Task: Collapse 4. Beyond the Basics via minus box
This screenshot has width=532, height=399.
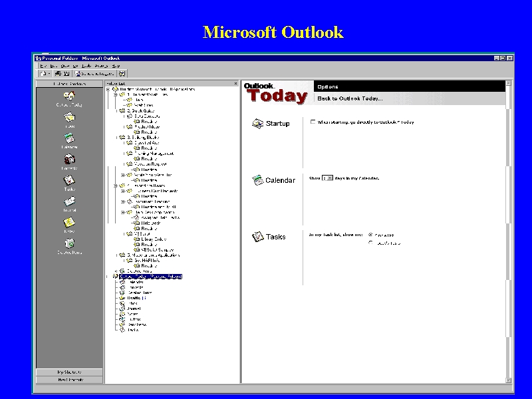Action: [116, 186]
